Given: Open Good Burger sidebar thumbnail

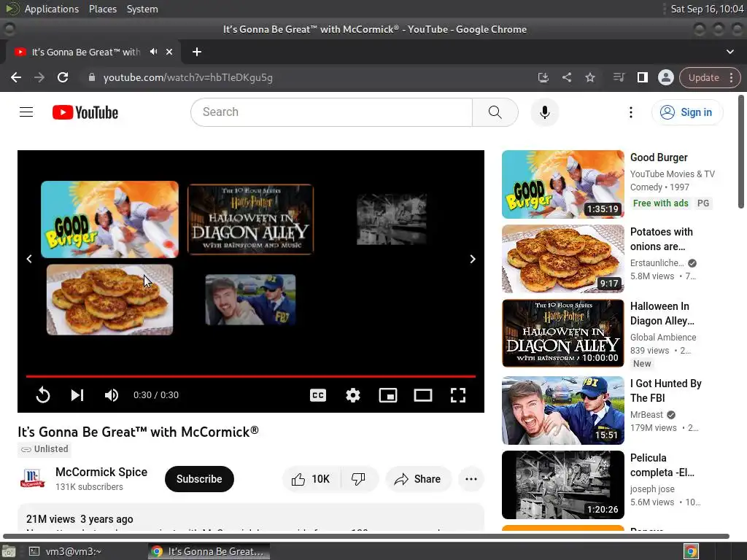Looking at the screenshot, I should tap(562, 184).
